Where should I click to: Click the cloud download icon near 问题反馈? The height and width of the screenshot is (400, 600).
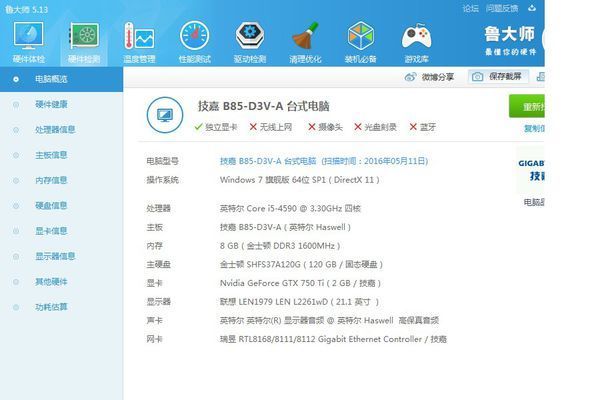click(x=532, y=8)
